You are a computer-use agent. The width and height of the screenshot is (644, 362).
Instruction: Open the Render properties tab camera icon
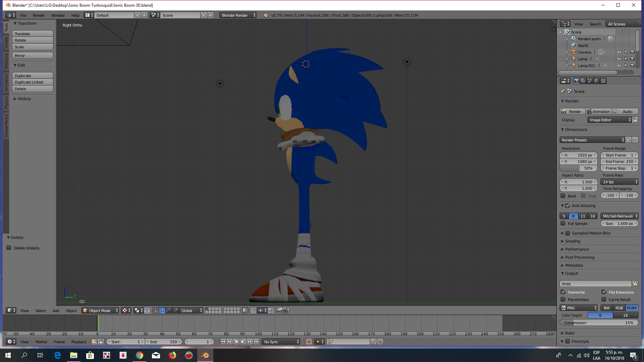click(576, 81)
